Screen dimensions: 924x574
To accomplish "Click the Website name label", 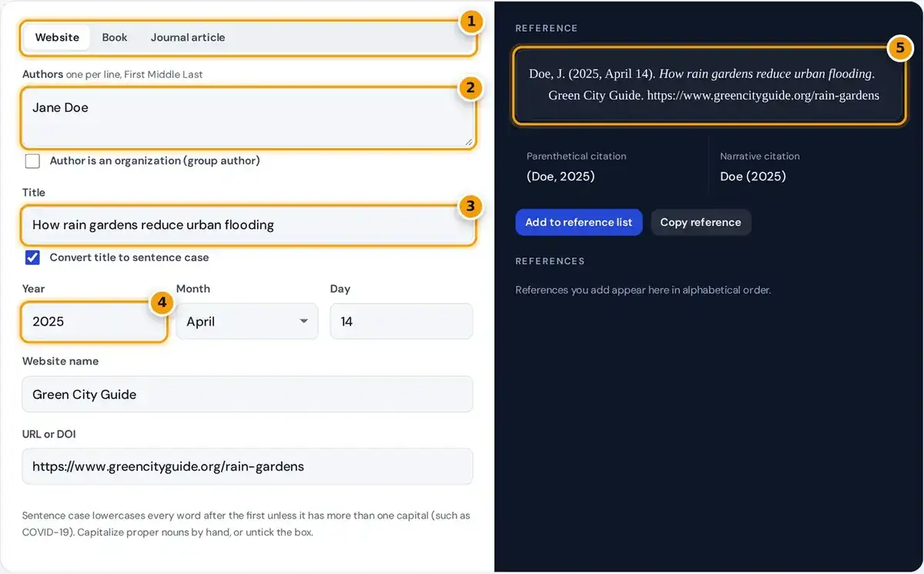I will 61,361.
